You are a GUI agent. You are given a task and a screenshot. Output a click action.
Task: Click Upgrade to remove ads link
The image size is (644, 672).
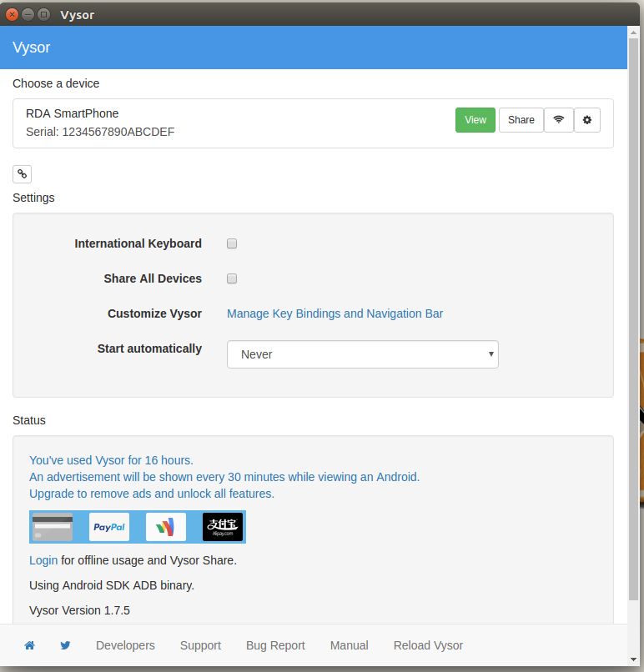(x=152, y=494)
